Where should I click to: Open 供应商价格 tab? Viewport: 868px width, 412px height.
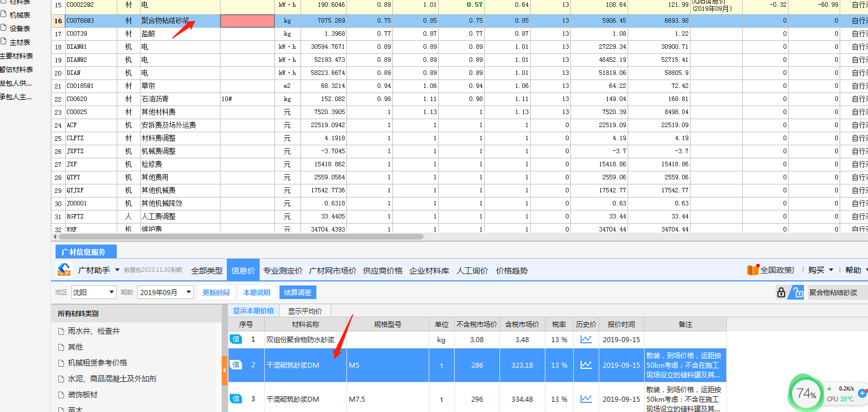pos(383,271)
